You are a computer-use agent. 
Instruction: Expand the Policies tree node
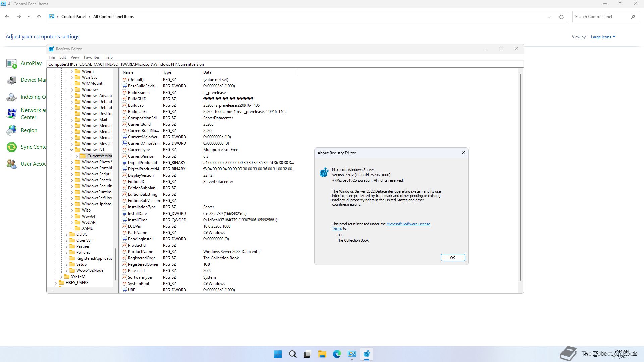[66, 252]
